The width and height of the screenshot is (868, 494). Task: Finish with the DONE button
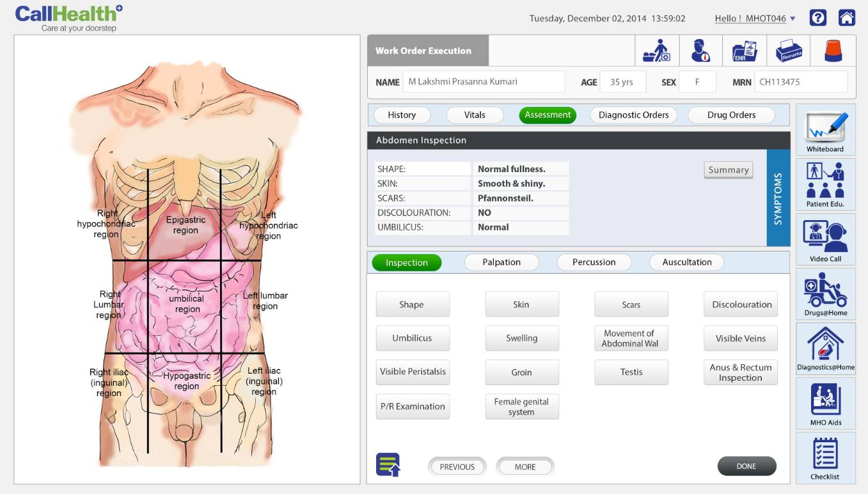tap(746, 466)
